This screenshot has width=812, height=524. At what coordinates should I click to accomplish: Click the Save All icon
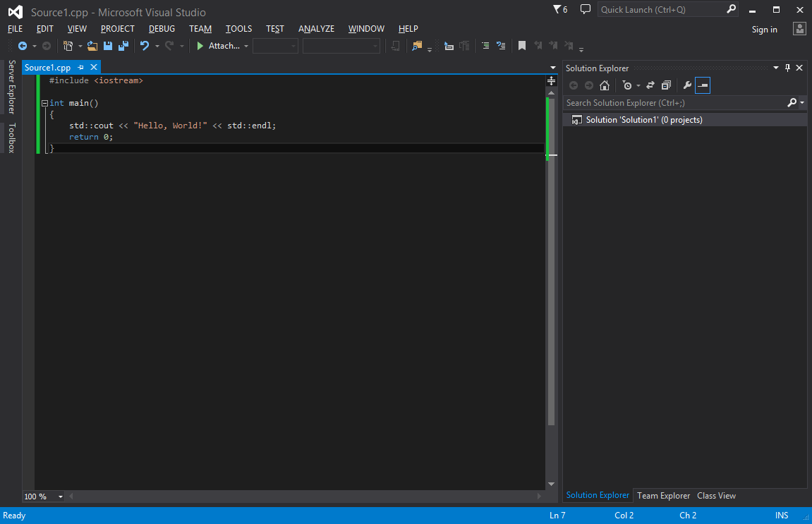tap(123, 46)
